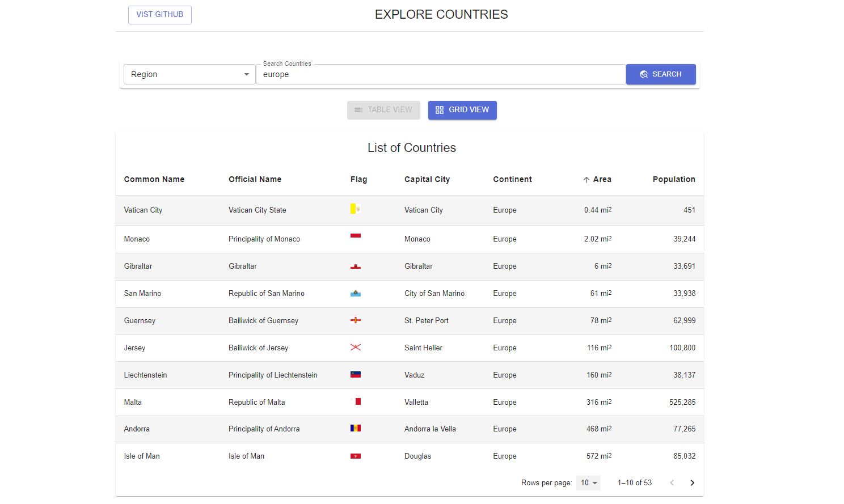
Task: Click the population value 100,800
Action: pos(682,348)
